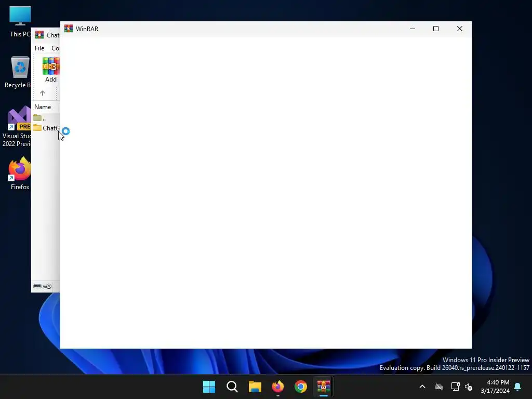532x399 pixels.
Task: Go up one folder level with the arrow
Action: coord(43,93)
